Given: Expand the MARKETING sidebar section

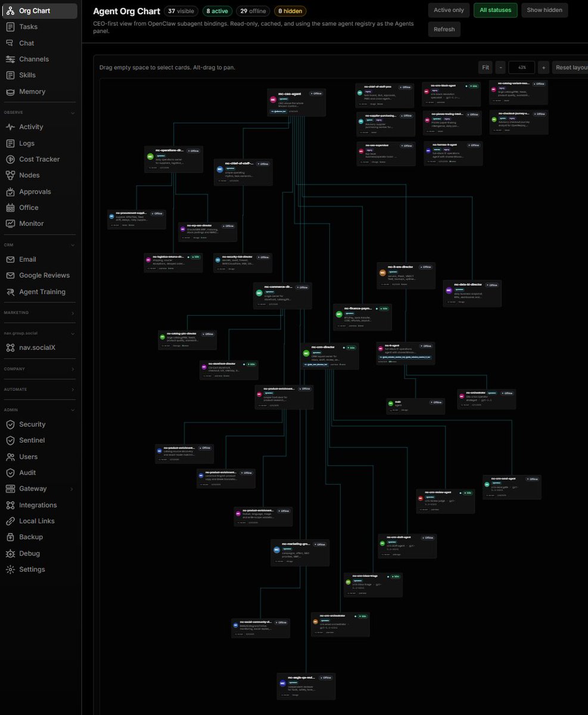Looking at the screenshot, I should coord(73,313).
